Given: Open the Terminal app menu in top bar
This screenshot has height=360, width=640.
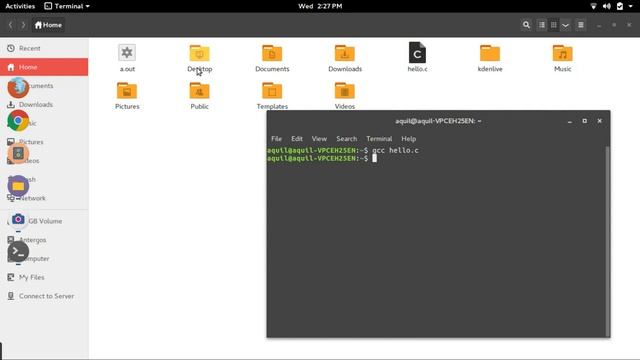Looking at the screenshot, I should [x=67, y=6].
